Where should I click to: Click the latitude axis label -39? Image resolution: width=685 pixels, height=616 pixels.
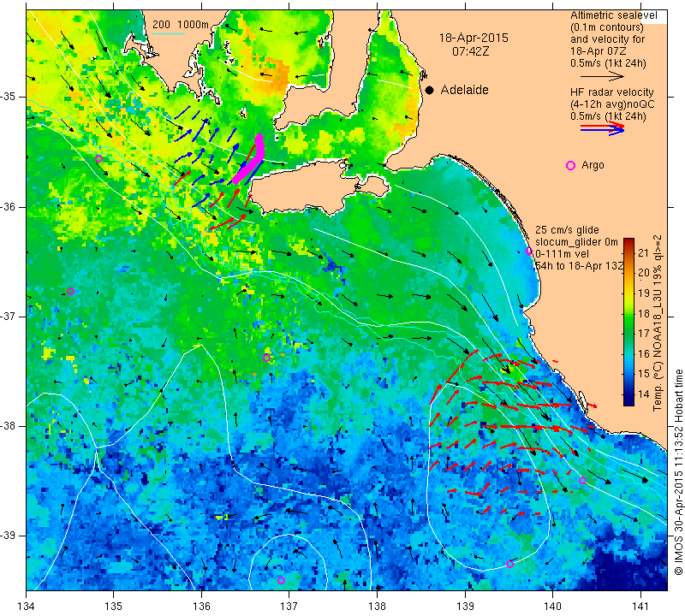[x=9, y=536]
